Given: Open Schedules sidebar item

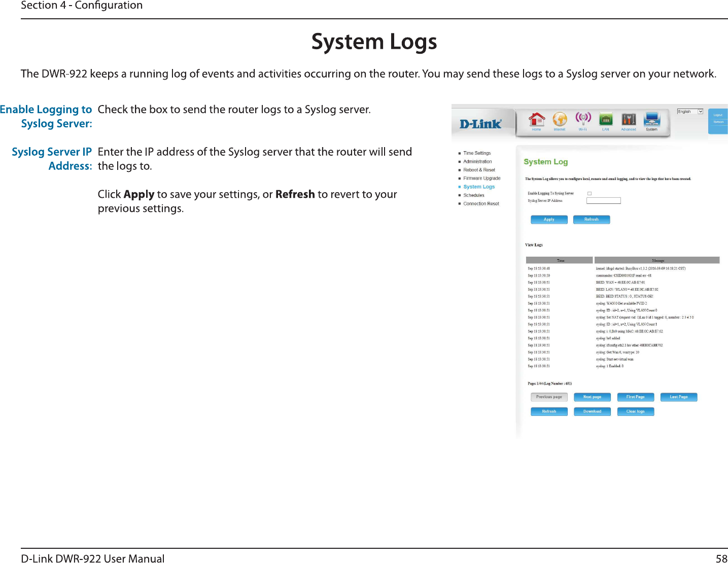Looking at the screenshot, I should coord(474,195).
